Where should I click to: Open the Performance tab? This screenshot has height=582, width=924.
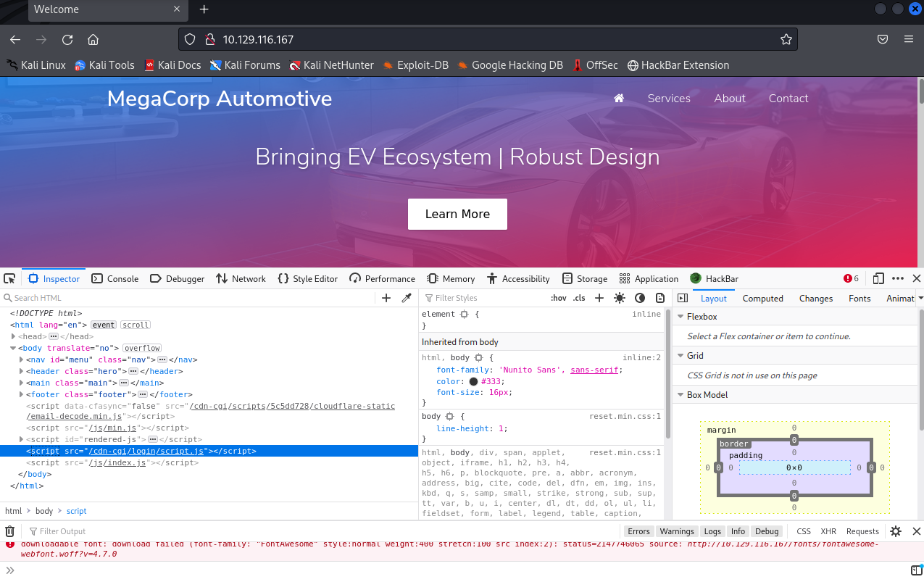point(383,278)
